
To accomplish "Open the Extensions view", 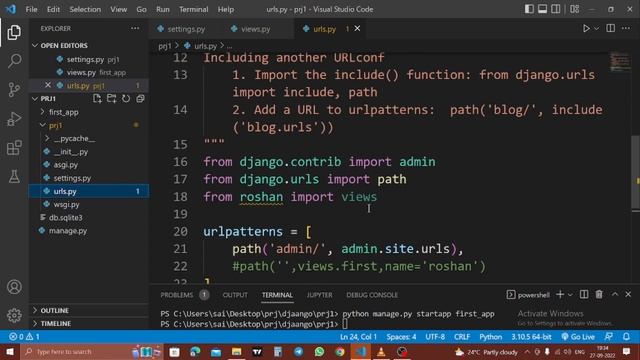I will click(14, 148).
